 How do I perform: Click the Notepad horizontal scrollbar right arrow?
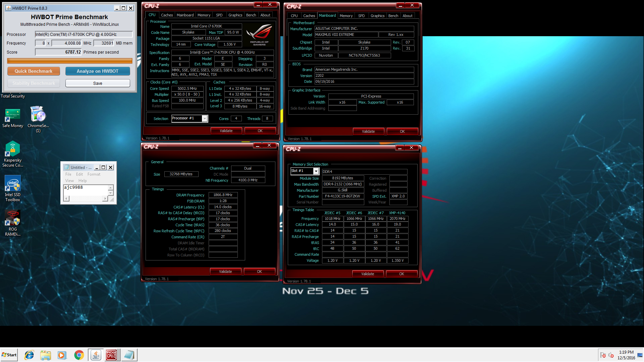(x=105, y=199)
